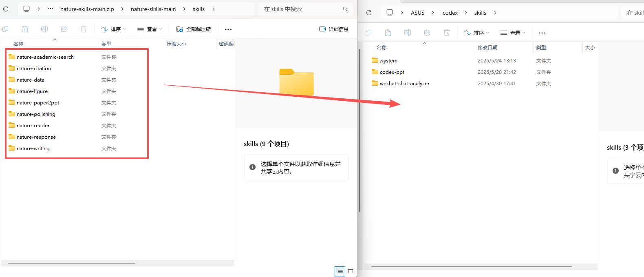Expand chevron after ASUS in right breadcrumb

pyautogui.click(x=433, y=13)
